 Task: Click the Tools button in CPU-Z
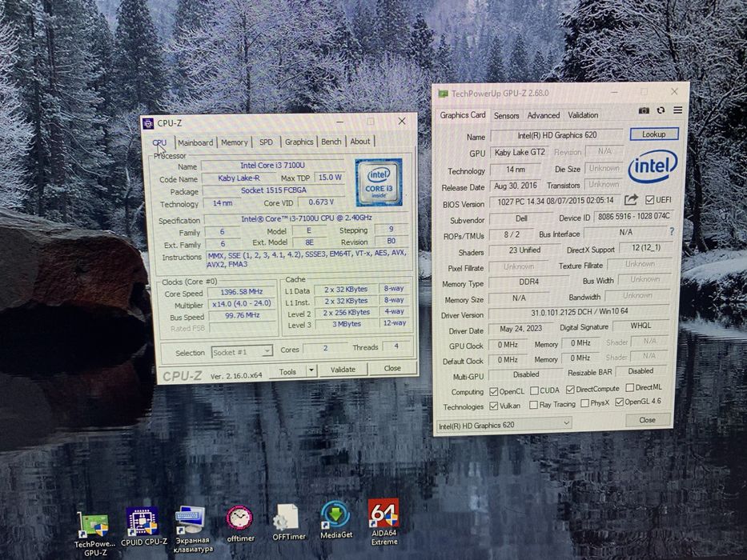(x=287, y=371)
